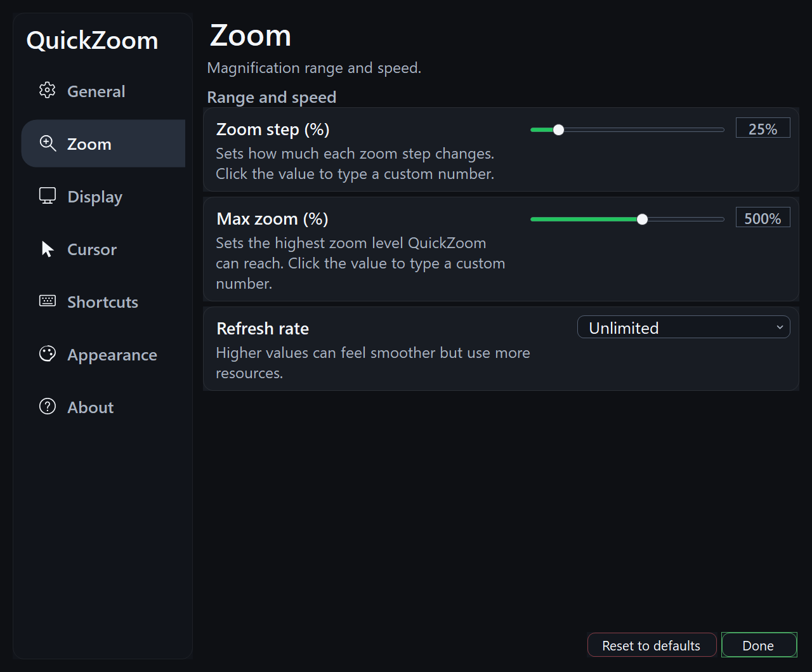Click the QuickZoom app title
The height and width of the screenshot is (672, 812).
(x=92, y=41)
